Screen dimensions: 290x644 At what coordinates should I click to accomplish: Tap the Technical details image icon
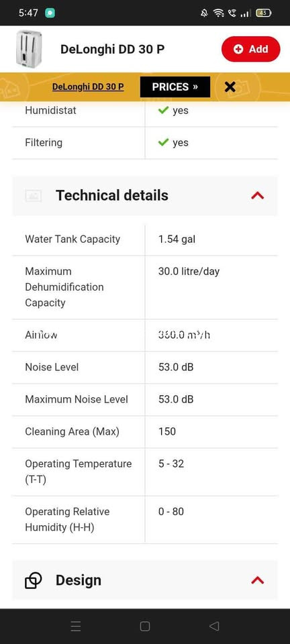(x=34, y=195)
